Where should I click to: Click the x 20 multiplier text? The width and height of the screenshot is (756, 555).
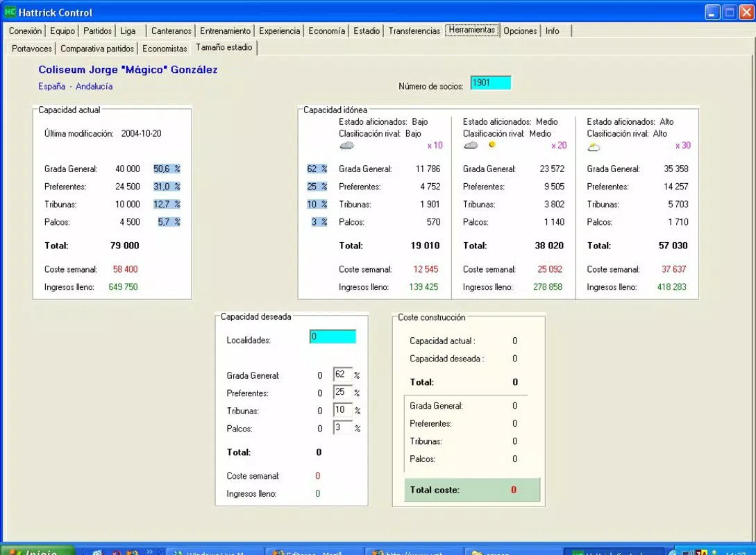pyautogui.click(x=559, y=146)
